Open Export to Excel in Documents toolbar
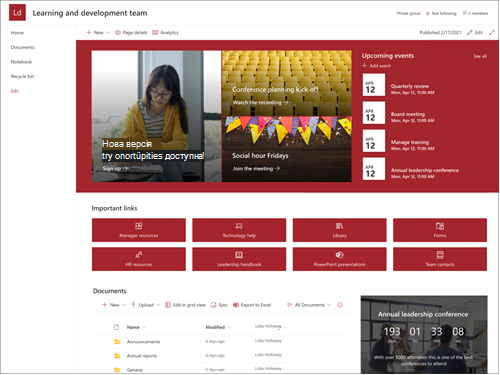Image resolution: width=500 pixels, height=375 pixels. click(x=252, y=305)
